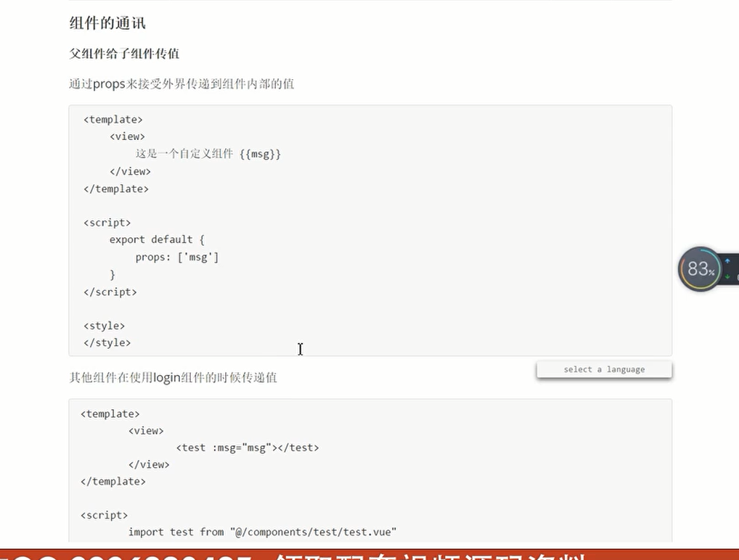Click the first code block's '<template>' line

coord(113,120)
